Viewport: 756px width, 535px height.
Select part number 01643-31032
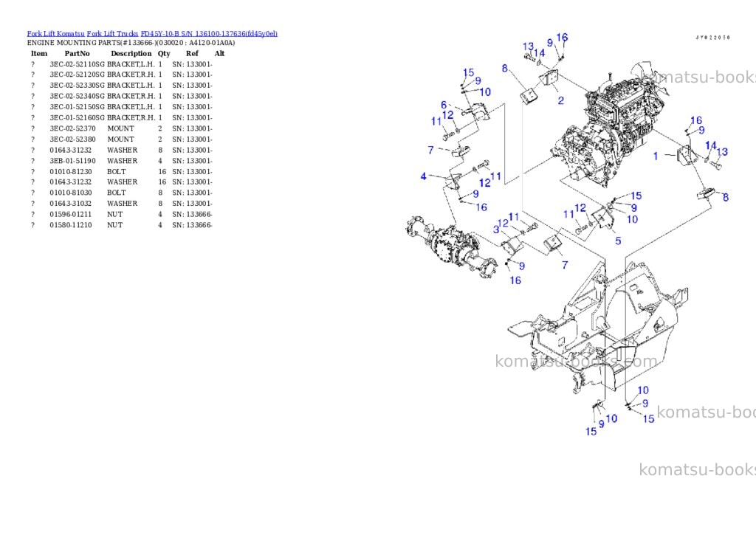pyautogui.click(x=70, y=204)
